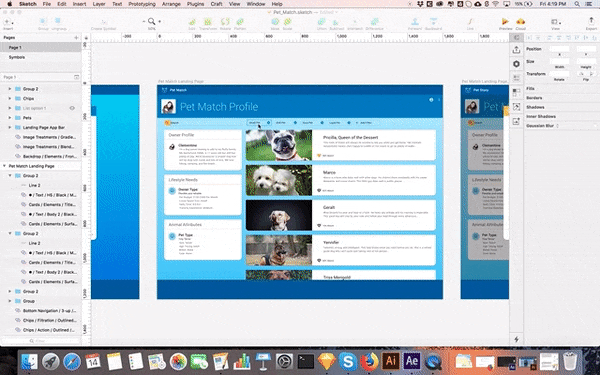Collapse the Pet Match Landing Page artboard
The width and height of the screenshot is (600, 375).
4,166
